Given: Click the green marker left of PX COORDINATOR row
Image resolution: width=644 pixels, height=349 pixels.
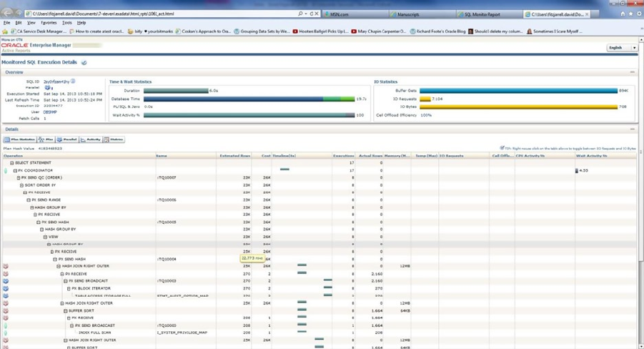Looking at the screenshot, I should point(6,171).
